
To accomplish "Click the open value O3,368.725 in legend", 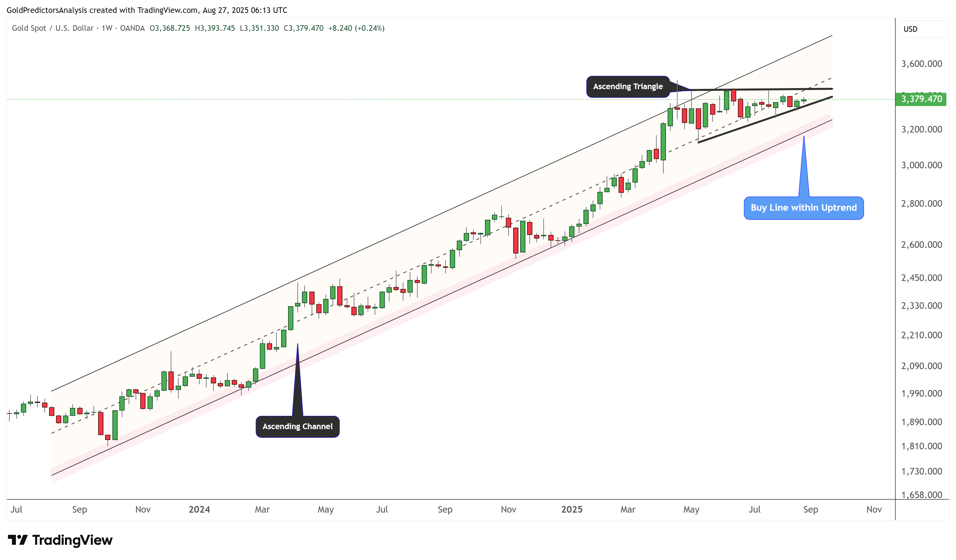I will tap(170, 28).
